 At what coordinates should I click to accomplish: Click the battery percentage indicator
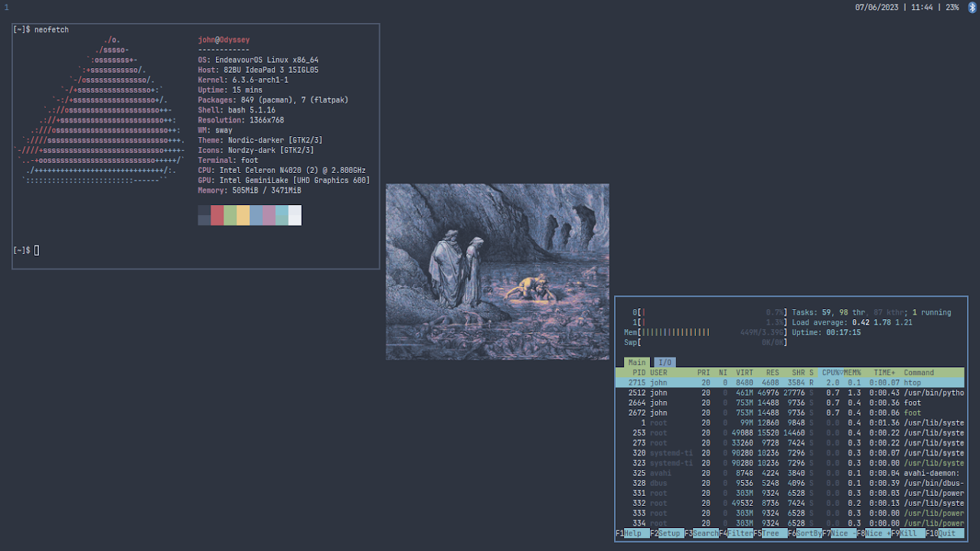952,7
